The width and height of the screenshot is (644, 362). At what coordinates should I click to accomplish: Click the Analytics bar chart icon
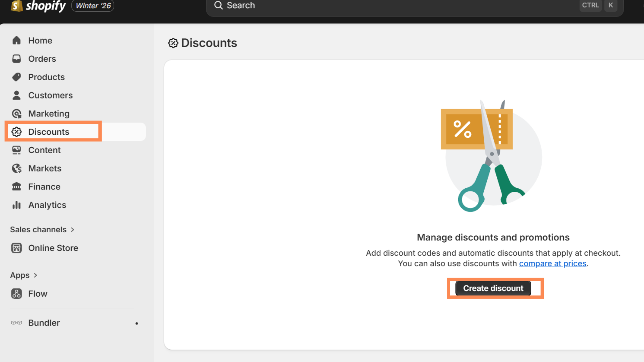[16, 205]
